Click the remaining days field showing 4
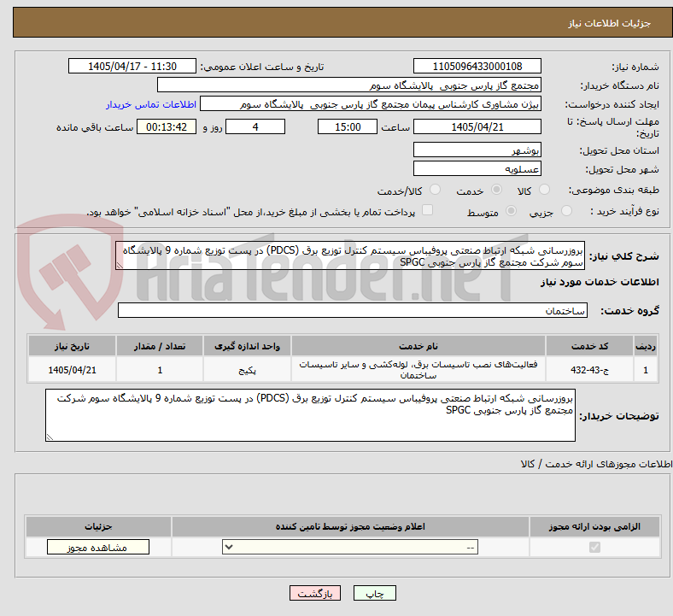The image size is (673, 616). coord(255,126)
